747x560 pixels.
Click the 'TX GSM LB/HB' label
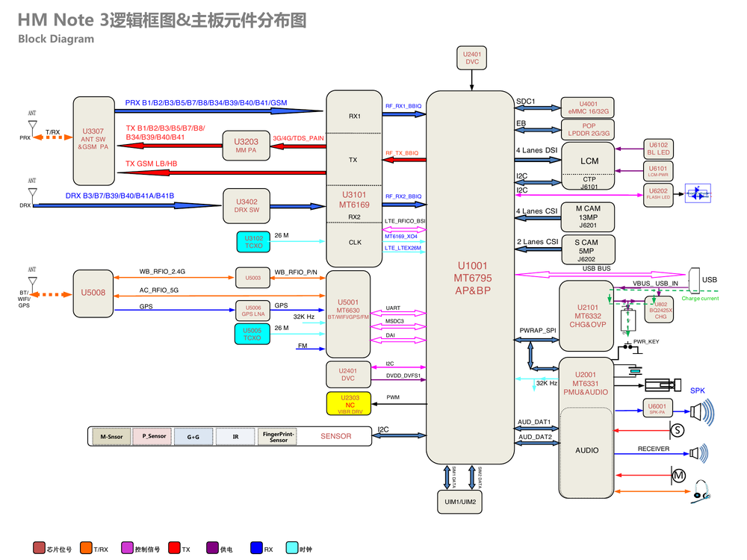click(151, 164)
